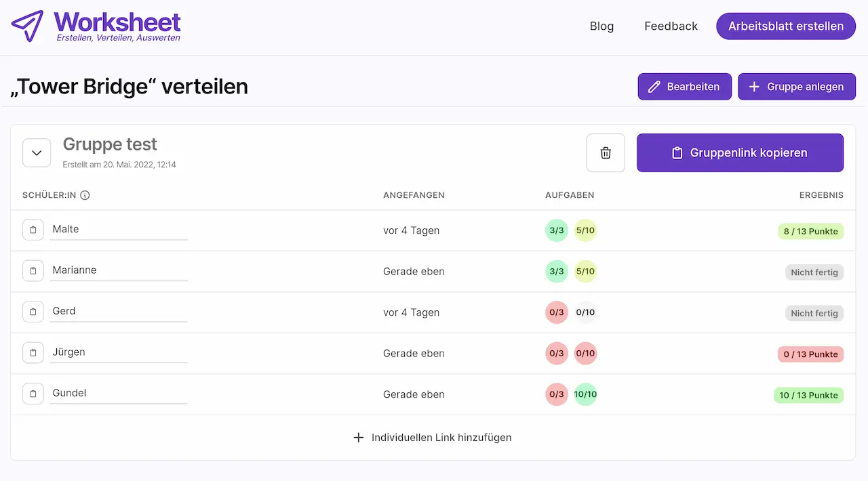The width and height of the screenshot is (868, 481).
Task: Click the Bearbeiten button
Action: [684, 87]
